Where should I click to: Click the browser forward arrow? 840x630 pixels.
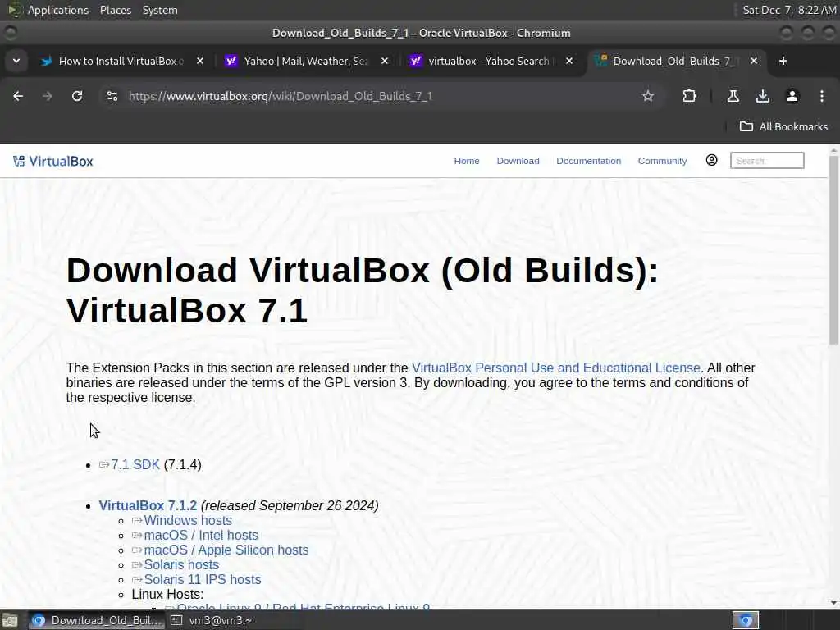coord(48,96)
